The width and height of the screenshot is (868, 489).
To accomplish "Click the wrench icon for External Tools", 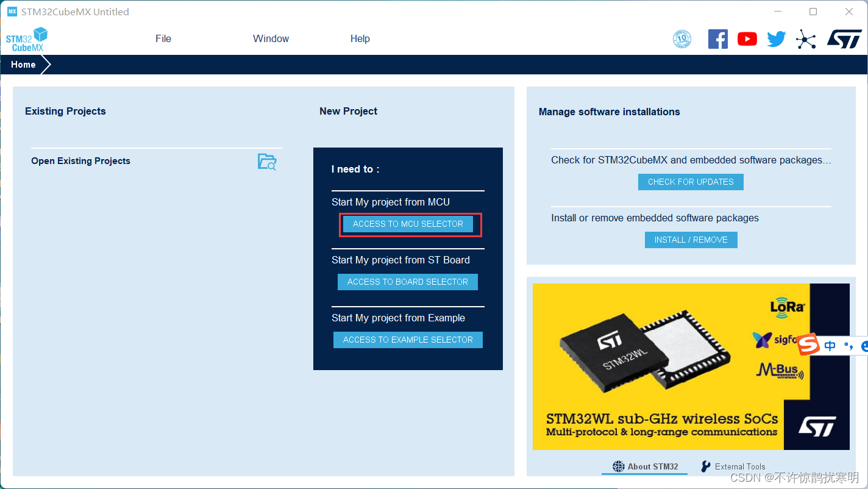I will (x=706, y=466).
